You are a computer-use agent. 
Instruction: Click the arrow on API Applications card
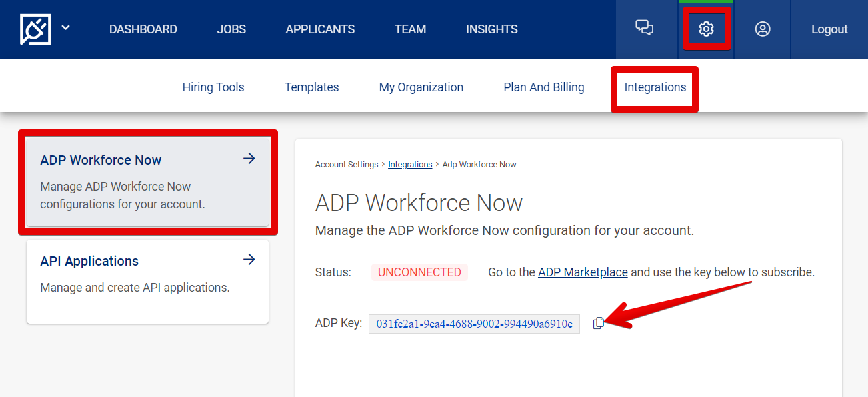click(249, 260)
